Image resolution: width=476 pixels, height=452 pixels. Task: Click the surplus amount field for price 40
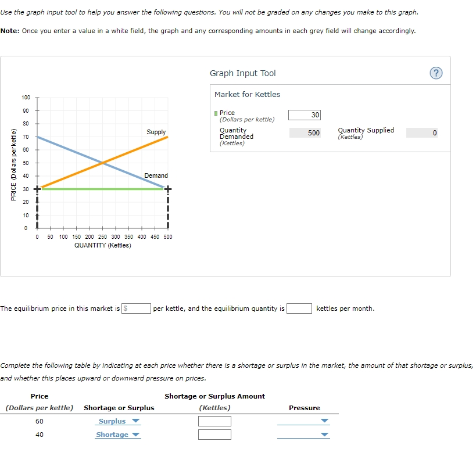pyautogui.click(x=215, y=434)
